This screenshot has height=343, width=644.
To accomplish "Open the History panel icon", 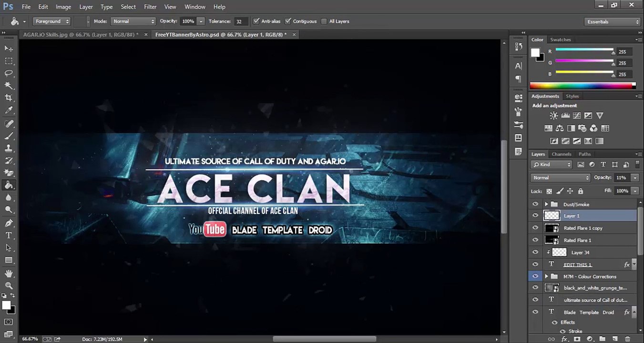I will [519, 47].
